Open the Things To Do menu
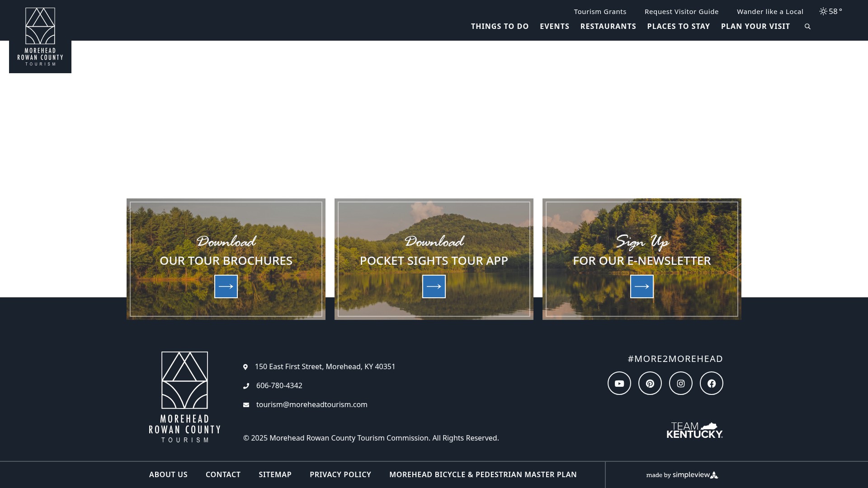Viewport: 868px width, 488px height. pyautogui.click(x=500, y=26)
